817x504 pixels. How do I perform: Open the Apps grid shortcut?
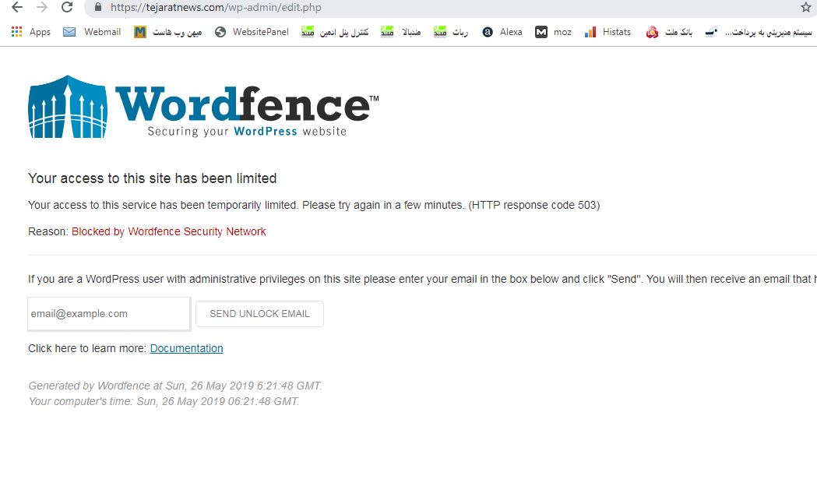coord(30,32)
